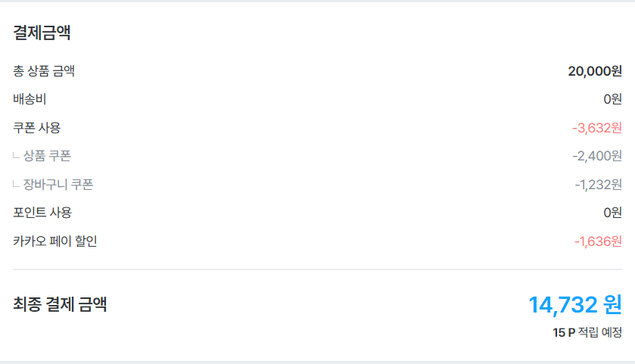635x364 pixels.
Task: Select the 배송비 label
Action: point(30,99)
